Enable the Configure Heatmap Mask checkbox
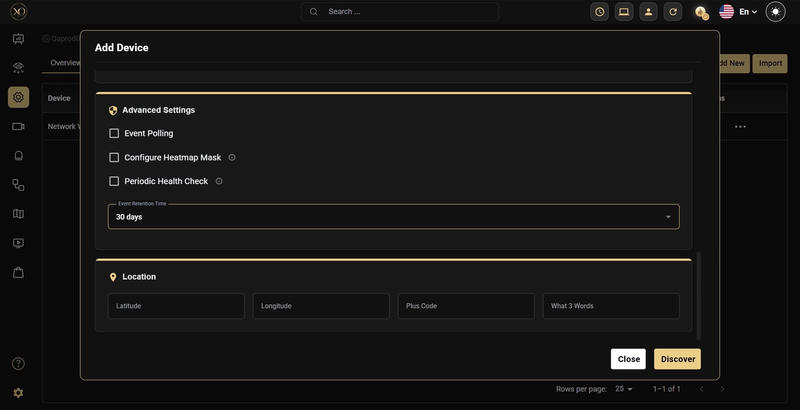 click(x=114, y=158)
